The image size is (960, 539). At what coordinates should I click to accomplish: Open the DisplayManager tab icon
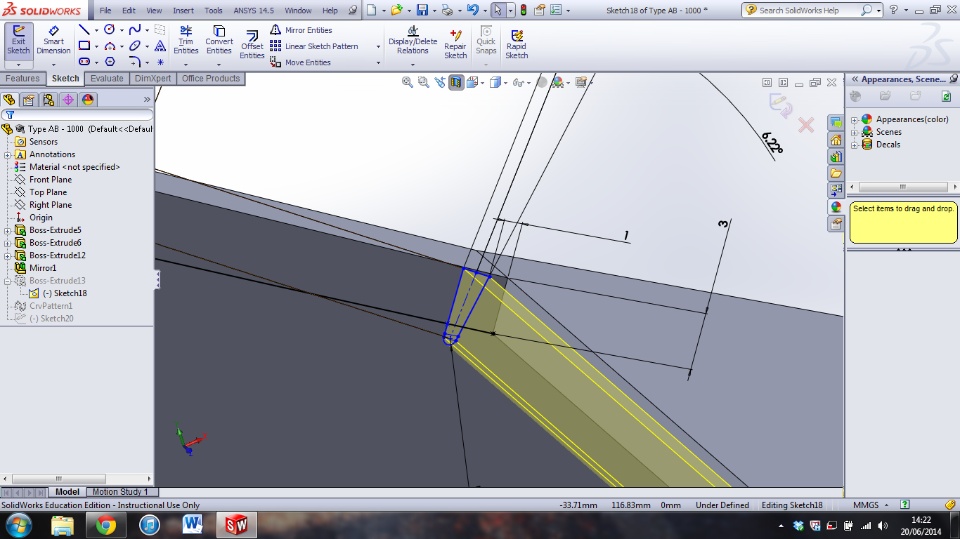tap(88, 100)
